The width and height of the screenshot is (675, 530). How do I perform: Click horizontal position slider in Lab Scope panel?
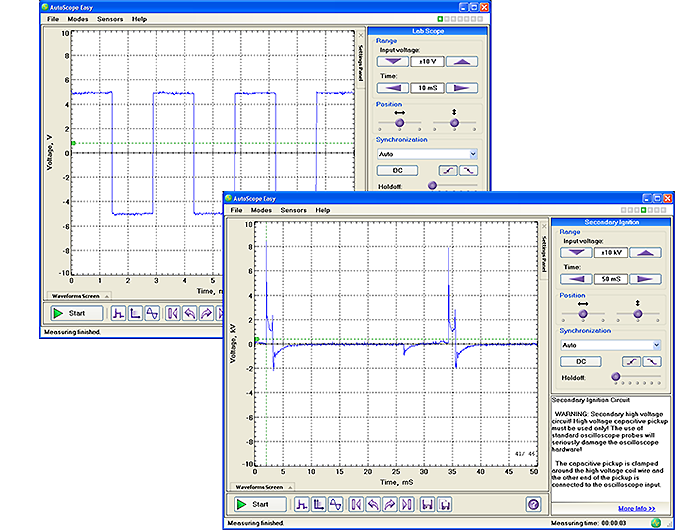coord(399,123)
